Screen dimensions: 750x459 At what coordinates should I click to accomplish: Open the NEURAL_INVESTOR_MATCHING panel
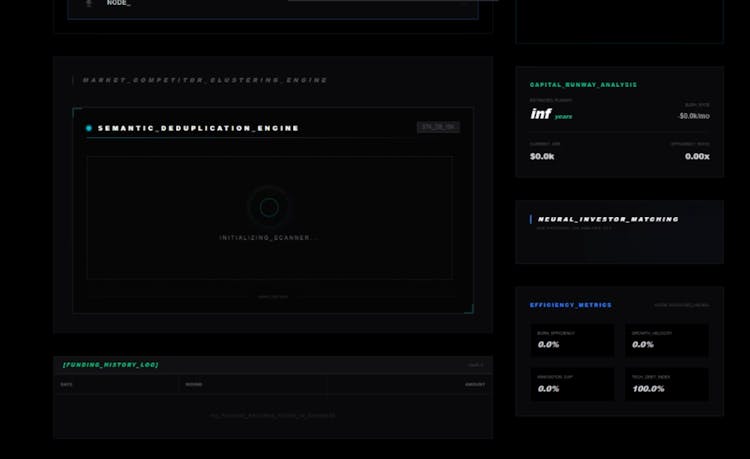click(x=608, y=219)
